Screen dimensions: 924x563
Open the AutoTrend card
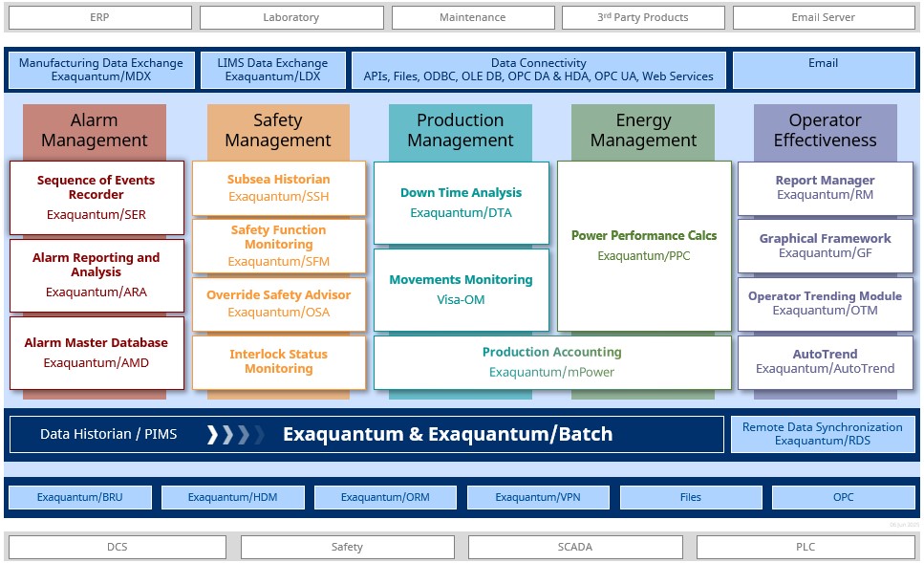pos(825,362)
